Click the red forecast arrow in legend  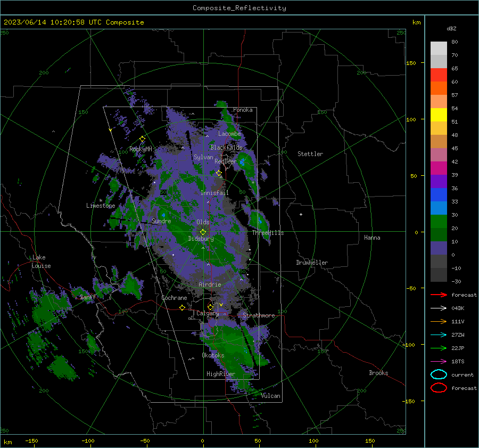coord(439,295)
